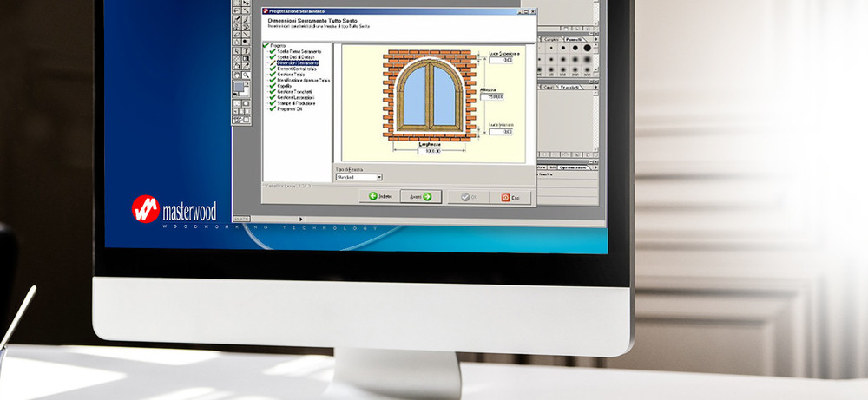Select the Zoom magnifier tool
The height and width of the screenshot is (400, 868).
[246, 75]
